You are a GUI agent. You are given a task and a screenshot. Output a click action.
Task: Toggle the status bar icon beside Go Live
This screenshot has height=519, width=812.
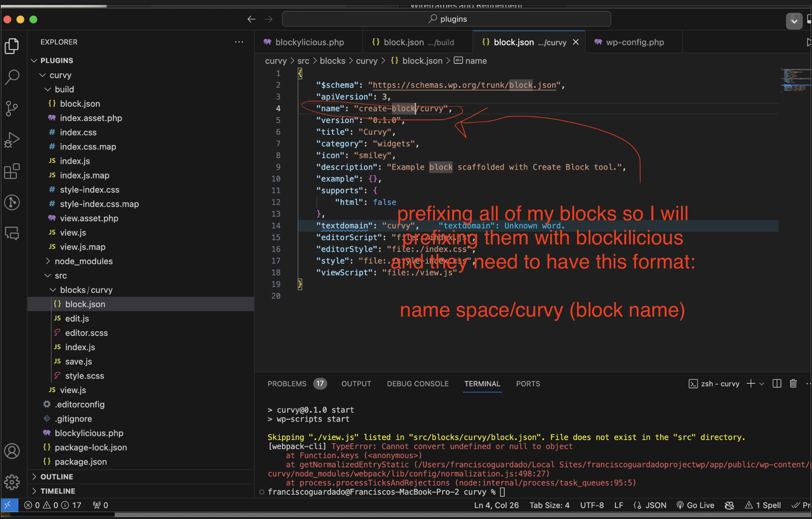730,505
